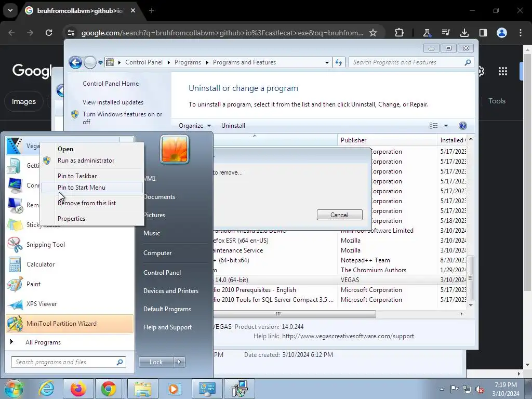The image size is (532, 399).
Task: Select Pin to Taskbar
Action: click(77, 176)
